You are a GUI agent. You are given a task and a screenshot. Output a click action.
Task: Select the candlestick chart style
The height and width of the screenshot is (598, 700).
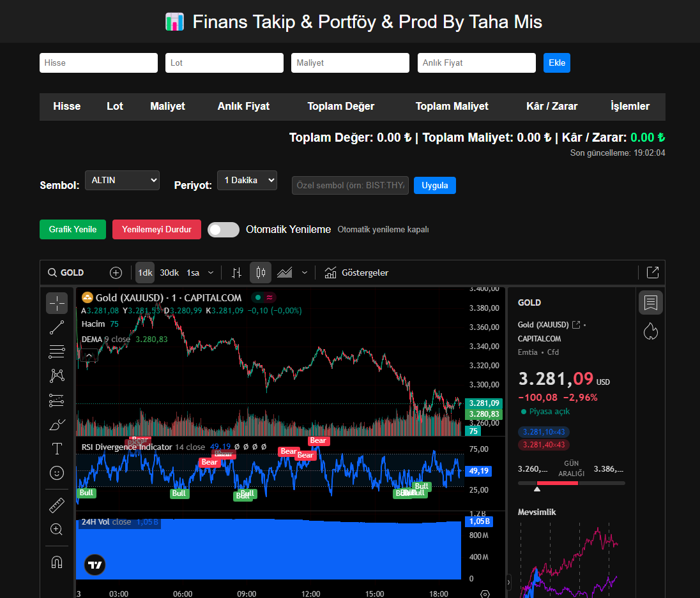(261, 273)
